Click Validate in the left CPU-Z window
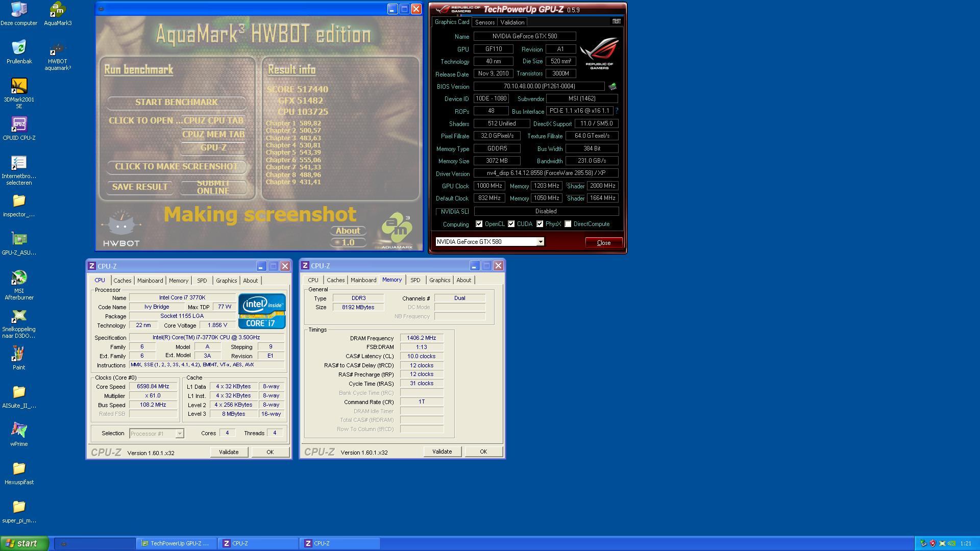 pos(229,452)
